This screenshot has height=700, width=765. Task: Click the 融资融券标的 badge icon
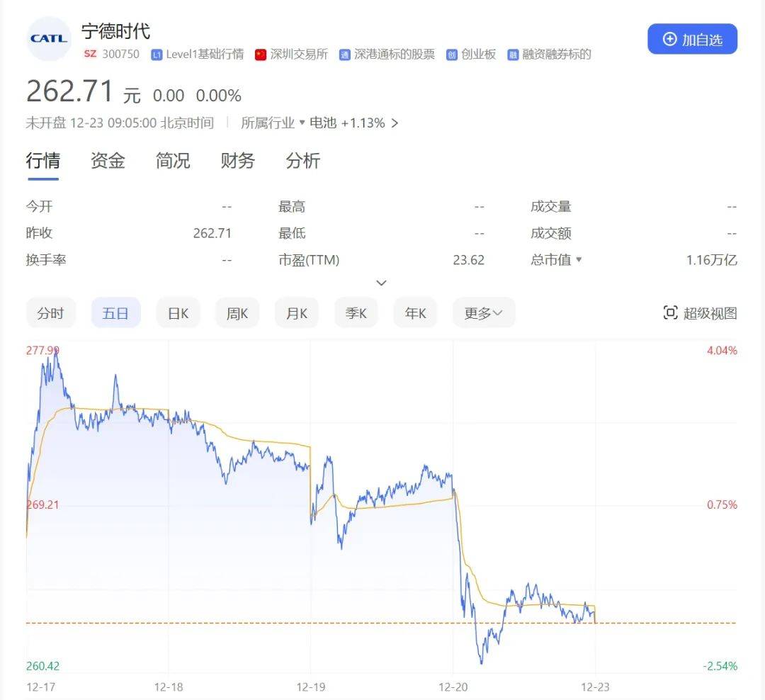click(x=513, y=54)
